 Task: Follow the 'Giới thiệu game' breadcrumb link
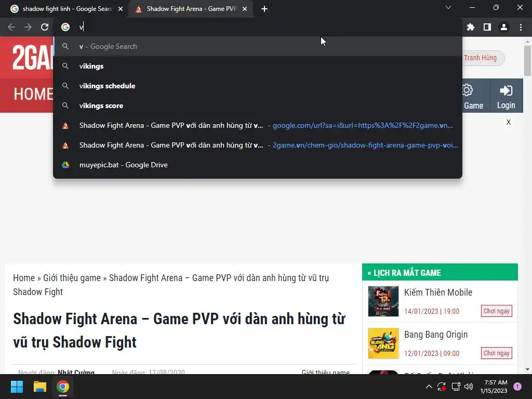[72, 278]
